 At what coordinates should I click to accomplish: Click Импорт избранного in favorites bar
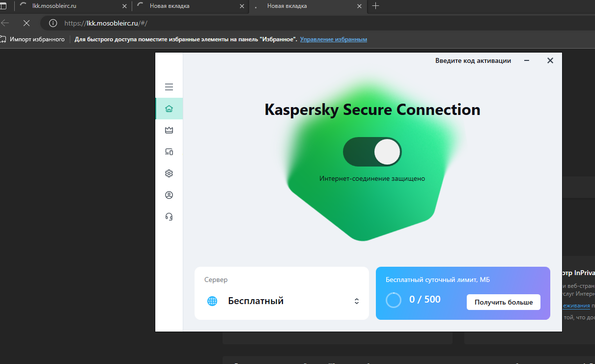pyautogui.click(x=32, y=39)
